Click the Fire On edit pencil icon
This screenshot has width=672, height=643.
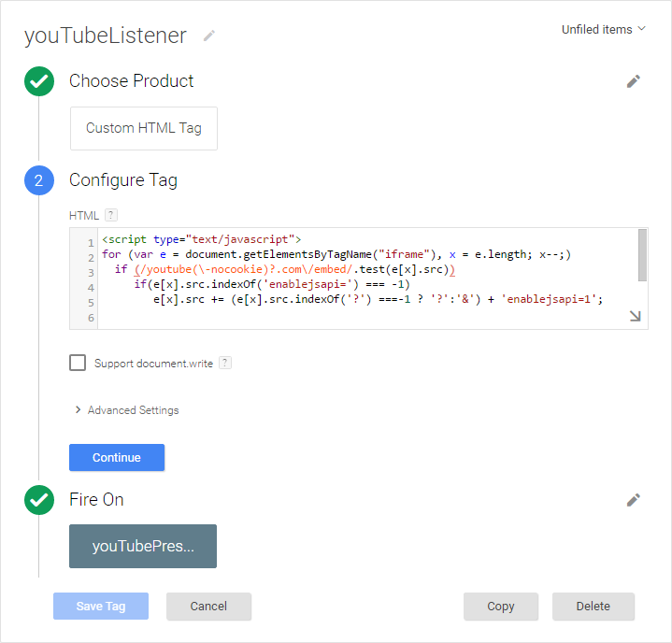click(634, 500)
